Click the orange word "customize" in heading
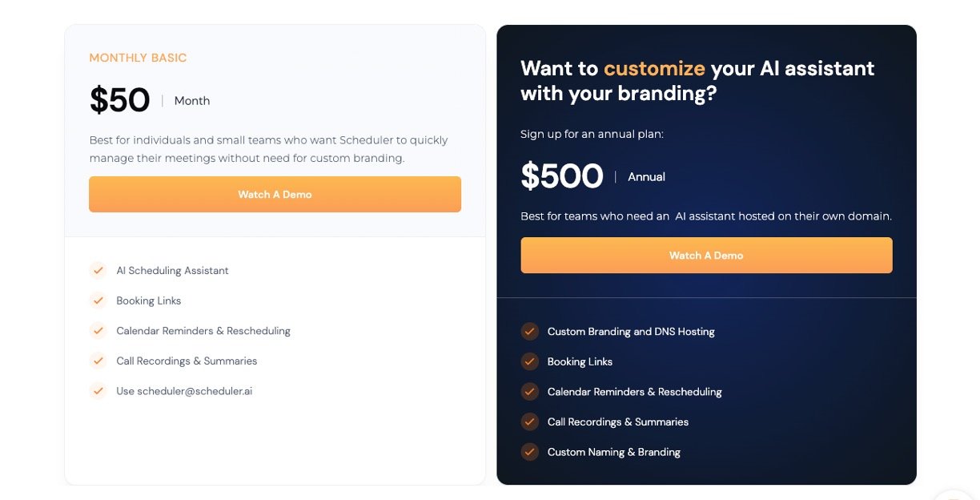 pyautogui.click(x=654, y=69)
